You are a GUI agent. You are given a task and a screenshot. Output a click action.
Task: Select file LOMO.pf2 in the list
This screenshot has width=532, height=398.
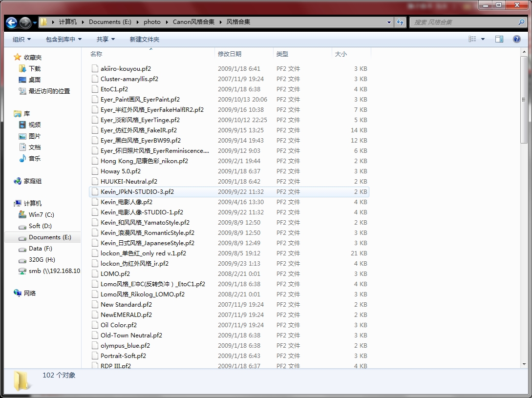click(x=115, y=273)
